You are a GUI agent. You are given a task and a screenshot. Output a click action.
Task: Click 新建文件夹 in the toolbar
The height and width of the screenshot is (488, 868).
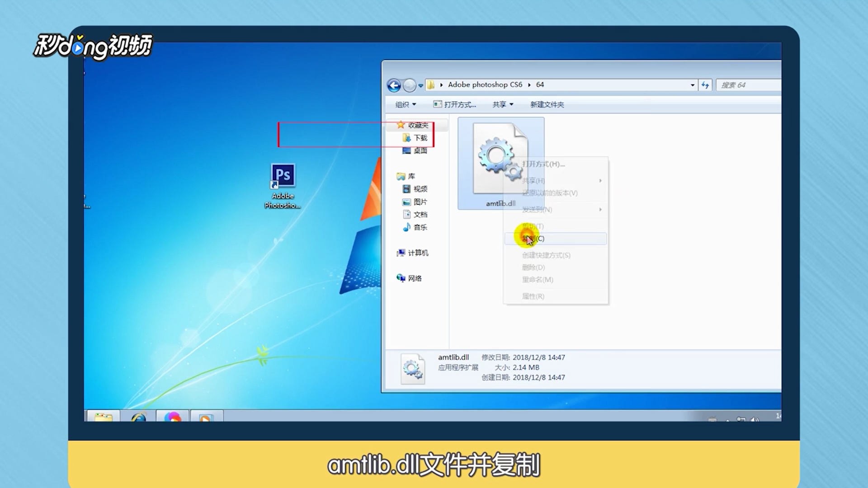(547, 104)
